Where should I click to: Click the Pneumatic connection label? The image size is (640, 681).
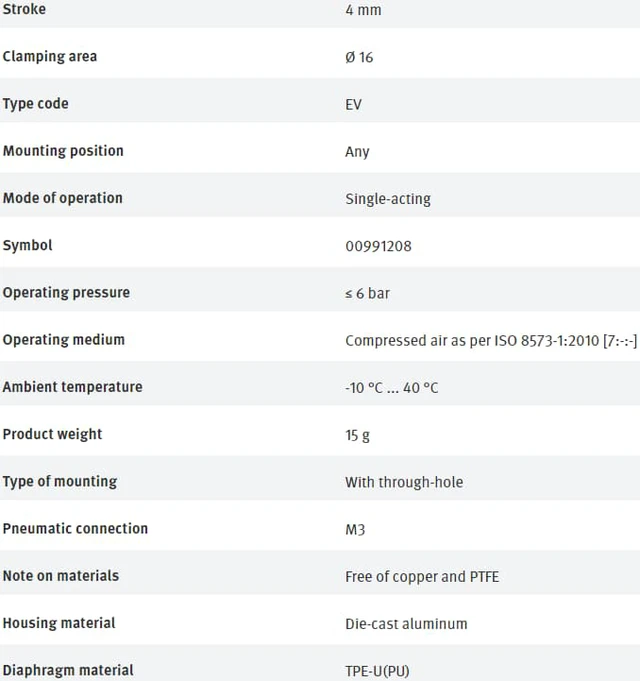[x=75, y=529]
